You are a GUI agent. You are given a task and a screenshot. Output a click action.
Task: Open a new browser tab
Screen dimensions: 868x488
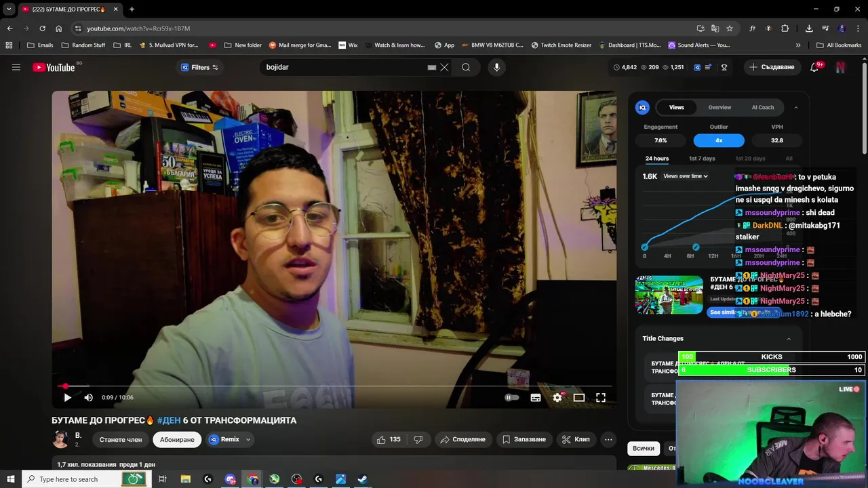(x=132, y=9)
